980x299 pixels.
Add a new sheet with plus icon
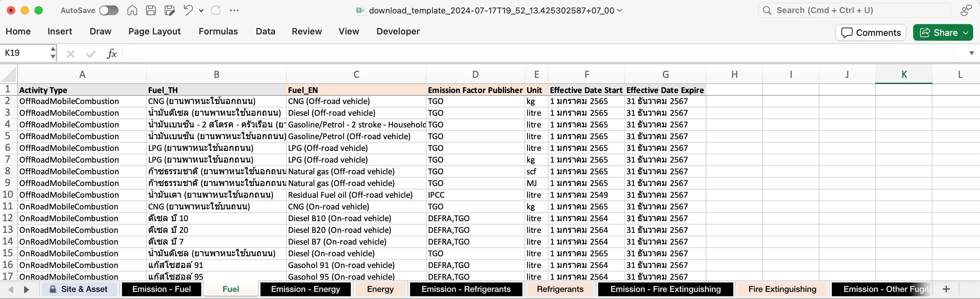pyautogui.click(x=946, y=289)
